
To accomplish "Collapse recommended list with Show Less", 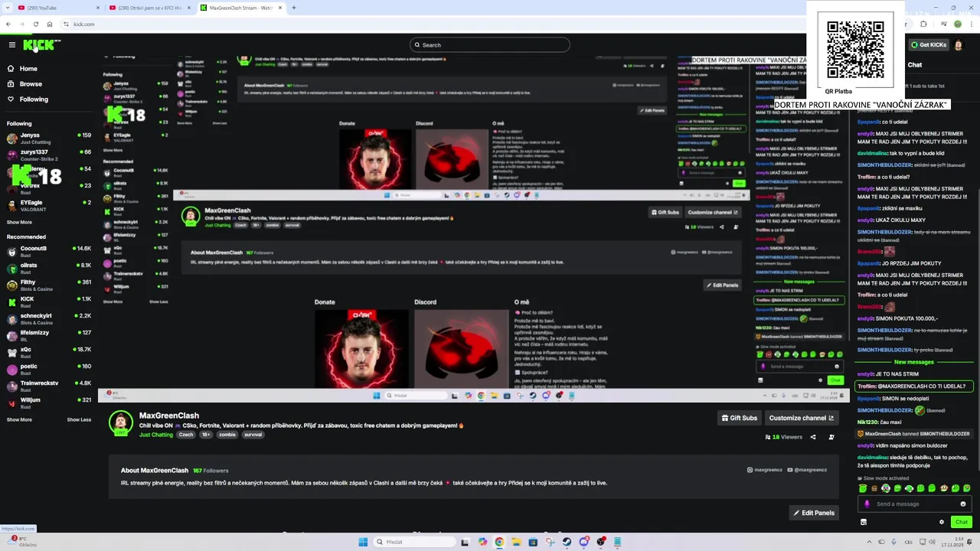I will pos(79,420).
